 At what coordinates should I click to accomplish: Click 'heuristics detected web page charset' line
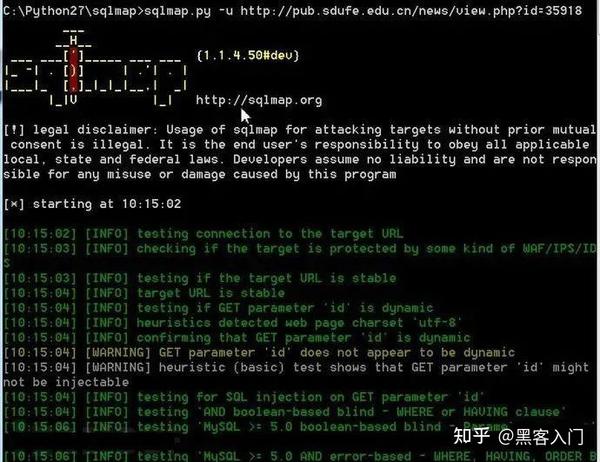232,323
